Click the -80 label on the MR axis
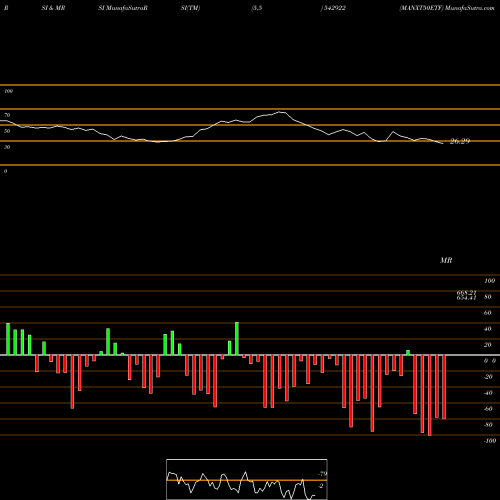Image resolution: width=500 pixels, height=500 pixels. tap(488, 425)
